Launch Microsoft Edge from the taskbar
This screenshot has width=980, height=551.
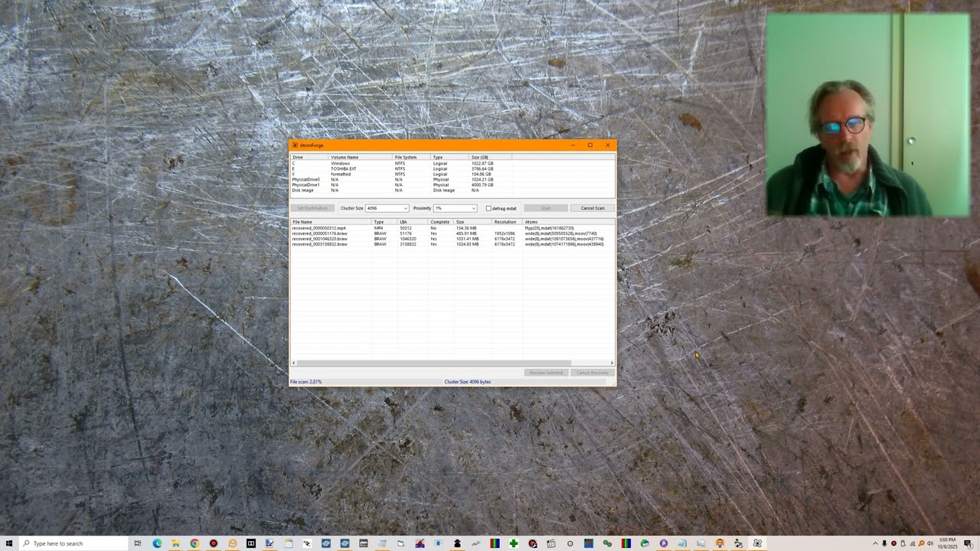point(157,543)
